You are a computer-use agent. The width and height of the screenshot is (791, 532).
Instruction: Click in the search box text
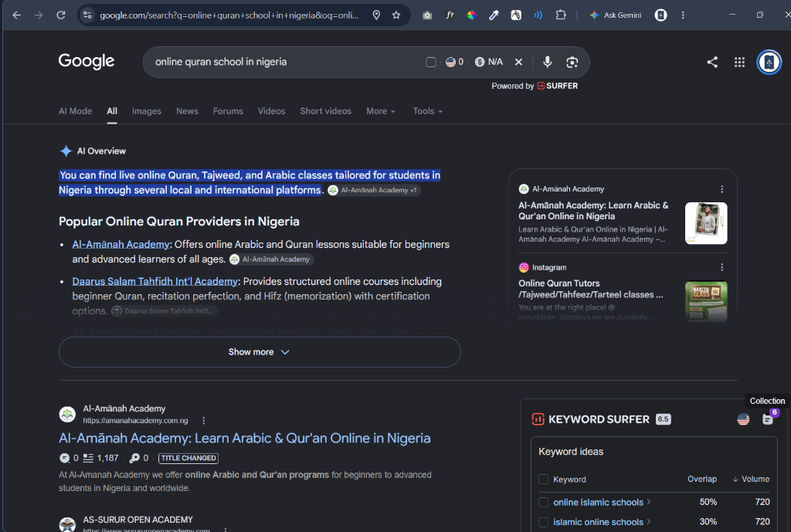tap(221, 62)
